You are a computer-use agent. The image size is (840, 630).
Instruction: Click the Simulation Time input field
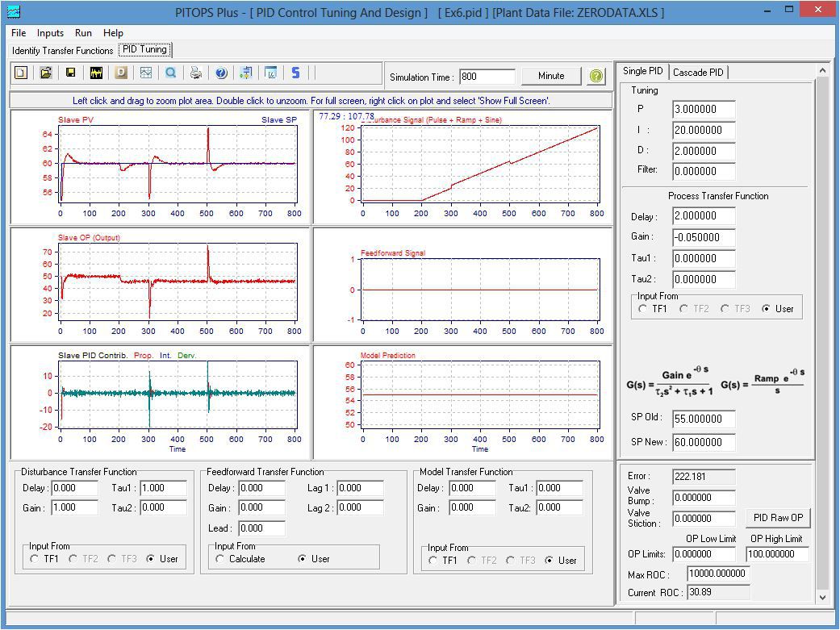point(487,77)
